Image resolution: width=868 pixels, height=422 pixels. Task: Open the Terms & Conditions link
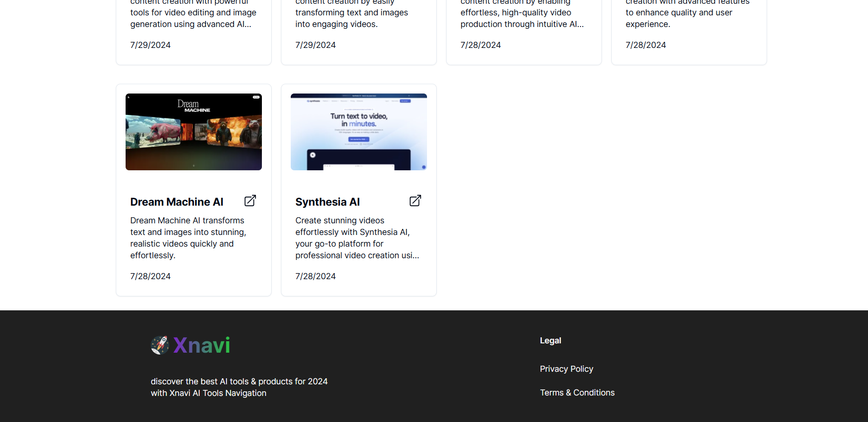point(577,393)
